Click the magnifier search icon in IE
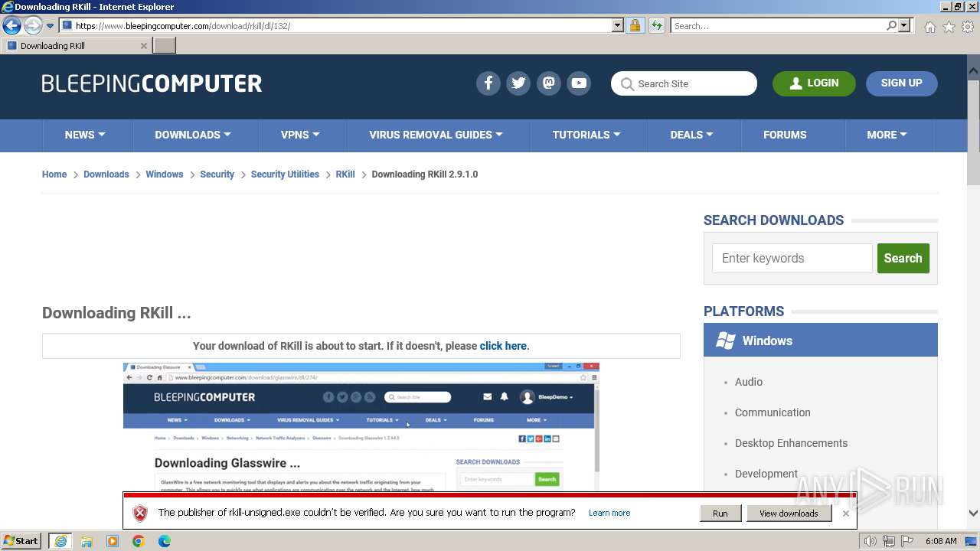The width and height of the screenshot is (980, 551). click(x=891, y=26)
